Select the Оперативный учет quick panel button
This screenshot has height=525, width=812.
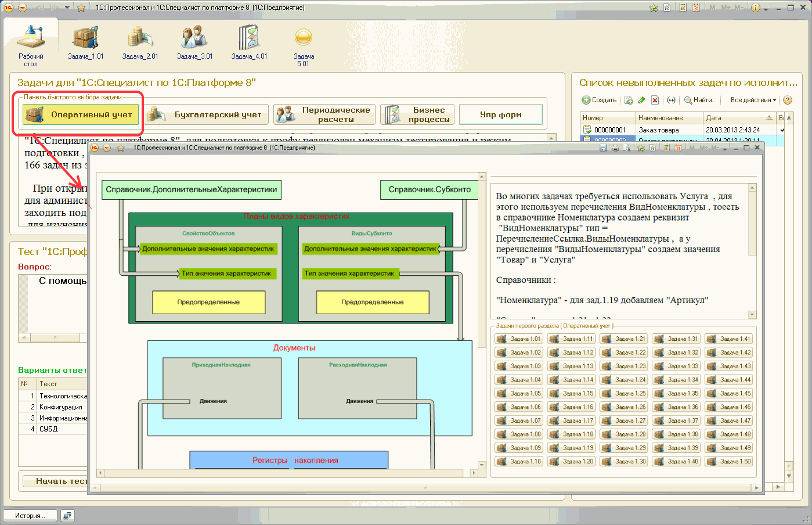click(x=81, y=114)
